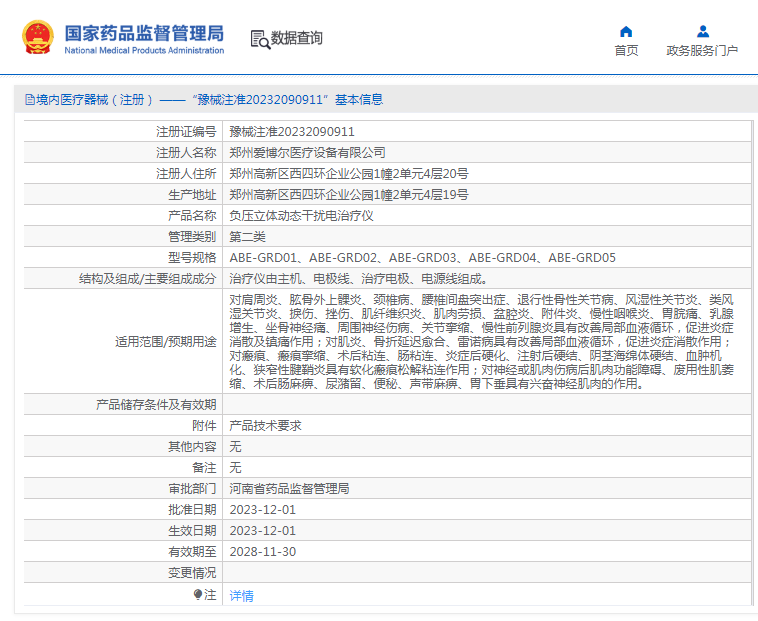Click the lightbulb note icon beside 注
This screenshot has width=758, height=621.
coord(198,594)
